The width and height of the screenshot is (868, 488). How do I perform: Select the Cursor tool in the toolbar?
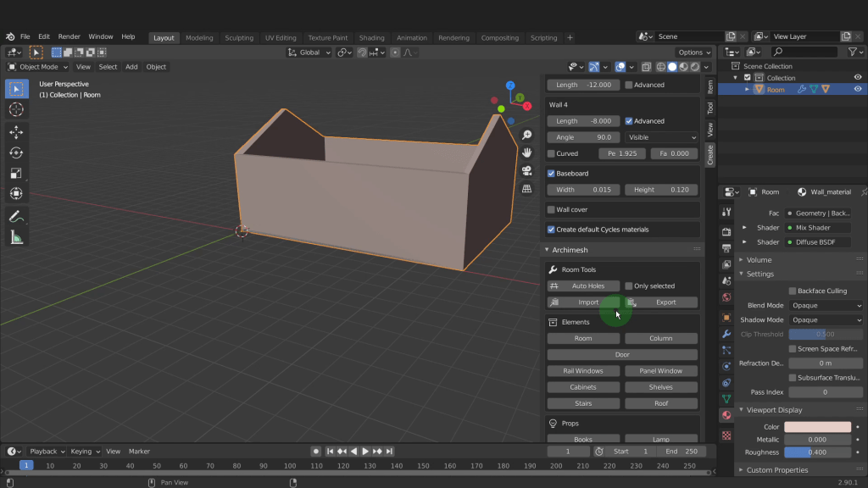[16, 109]
